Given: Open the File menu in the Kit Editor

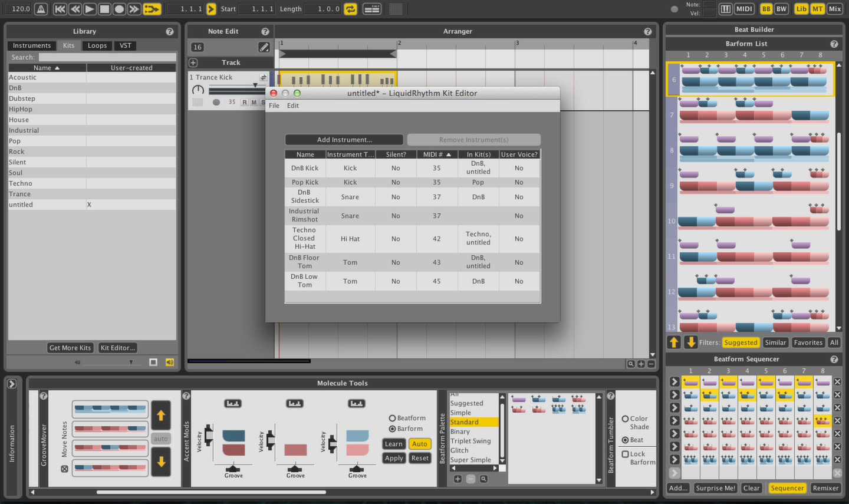Looking at the screenshot, I should (274, 106).
